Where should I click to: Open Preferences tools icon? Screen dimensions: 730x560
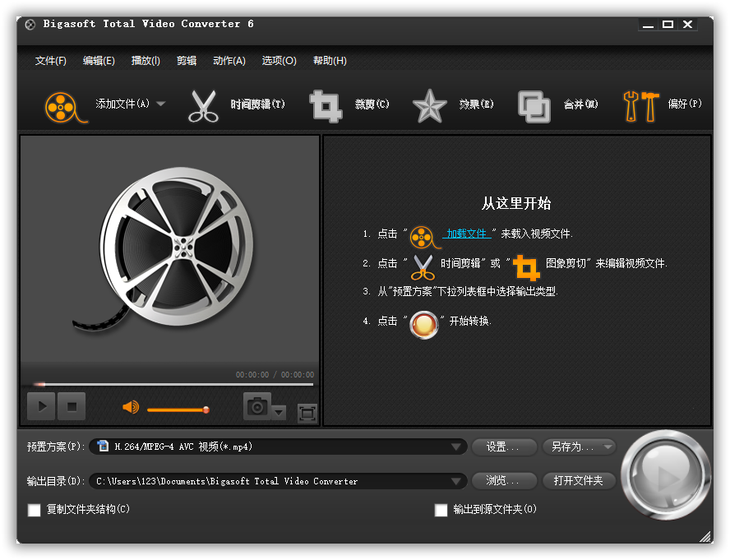(640, 106)
